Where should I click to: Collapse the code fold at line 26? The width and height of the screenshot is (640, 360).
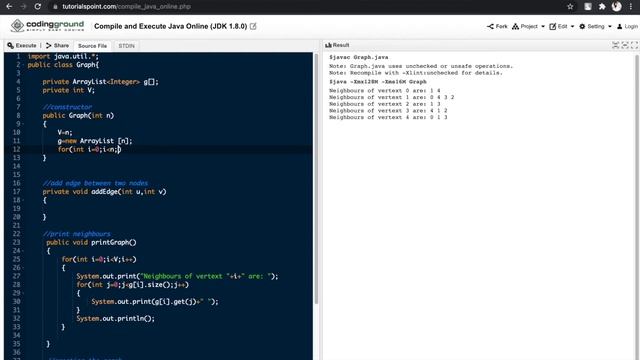point(23,268)
